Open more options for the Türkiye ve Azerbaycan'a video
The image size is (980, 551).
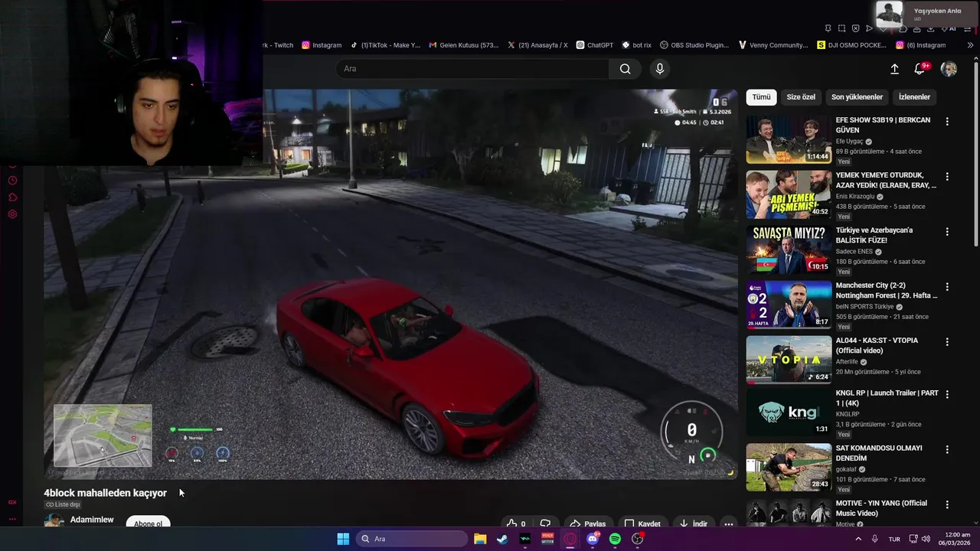click(947, 232)
